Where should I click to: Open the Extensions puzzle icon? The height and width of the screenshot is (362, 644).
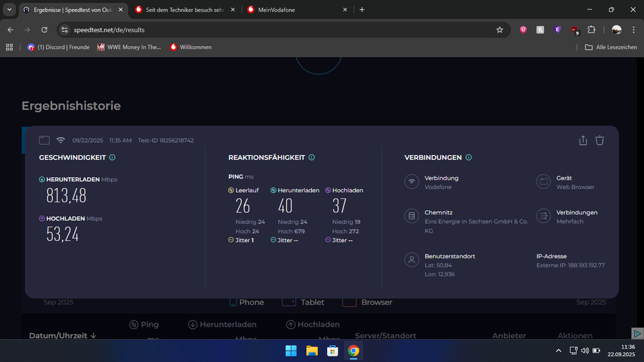pos(591,30)
